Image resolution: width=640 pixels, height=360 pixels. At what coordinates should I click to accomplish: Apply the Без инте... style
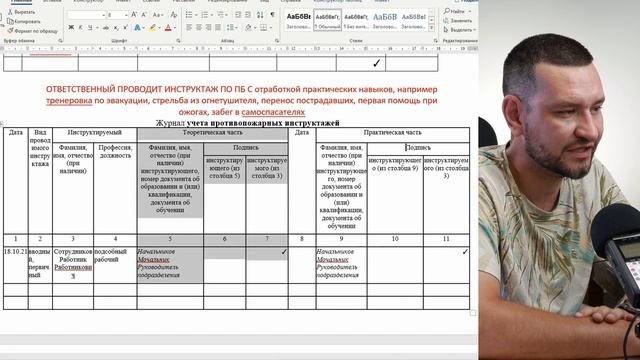tap(356, 20)
